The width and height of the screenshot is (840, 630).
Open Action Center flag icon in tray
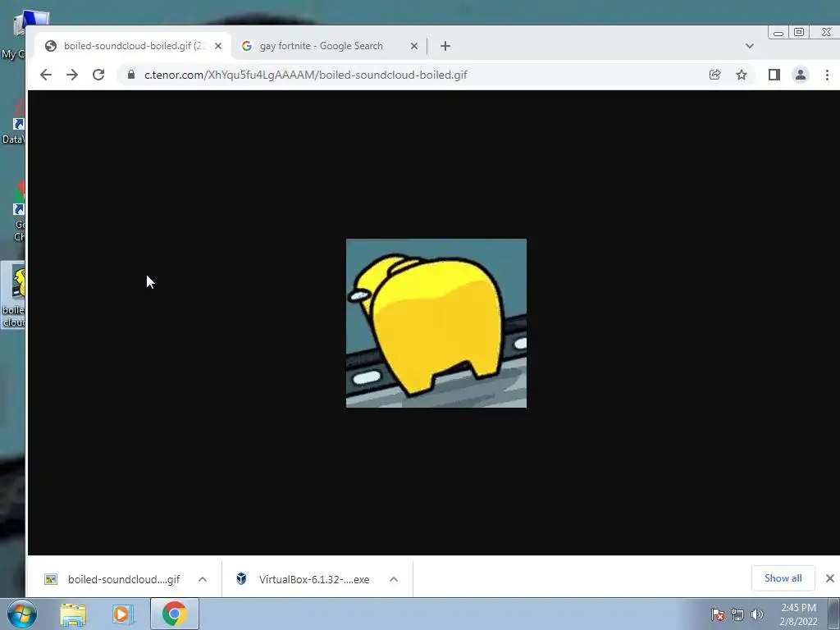click(718, 614)
